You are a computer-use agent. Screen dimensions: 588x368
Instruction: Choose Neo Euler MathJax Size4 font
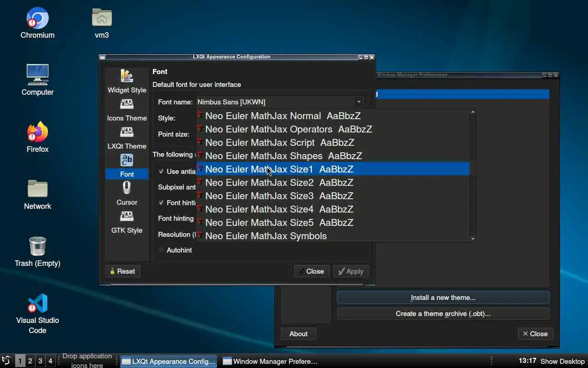pyautogui.click(x=333, y=209)
